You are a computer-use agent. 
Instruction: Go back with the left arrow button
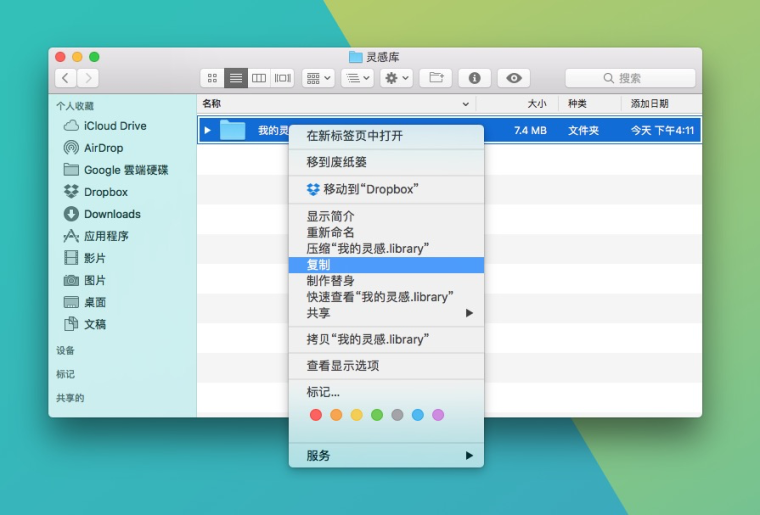(65, 78)
